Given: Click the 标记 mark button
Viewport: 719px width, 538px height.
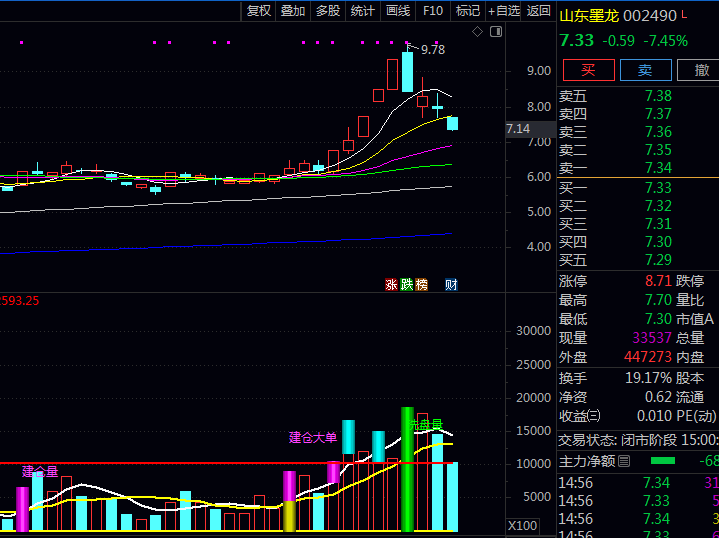Looking at the screenshot, I should tap(468, 11).
